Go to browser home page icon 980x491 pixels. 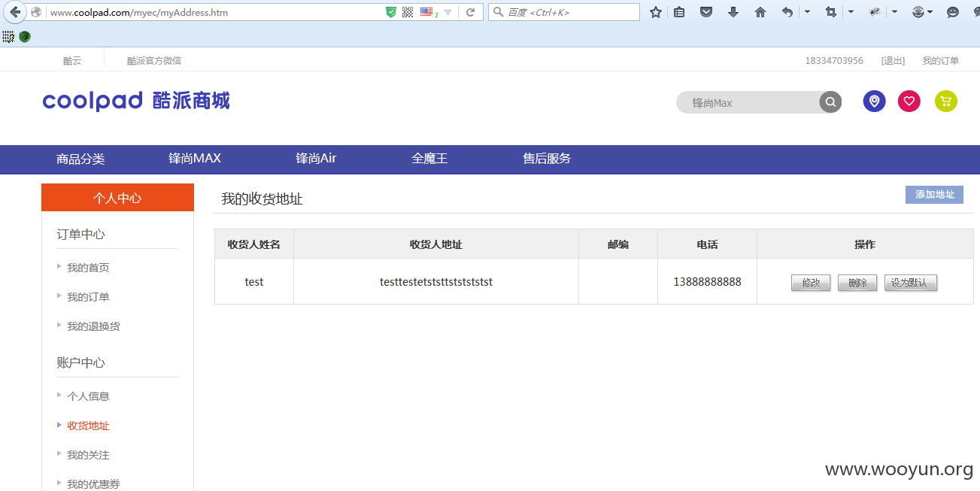pyautogui.click(x=760, y=12)
